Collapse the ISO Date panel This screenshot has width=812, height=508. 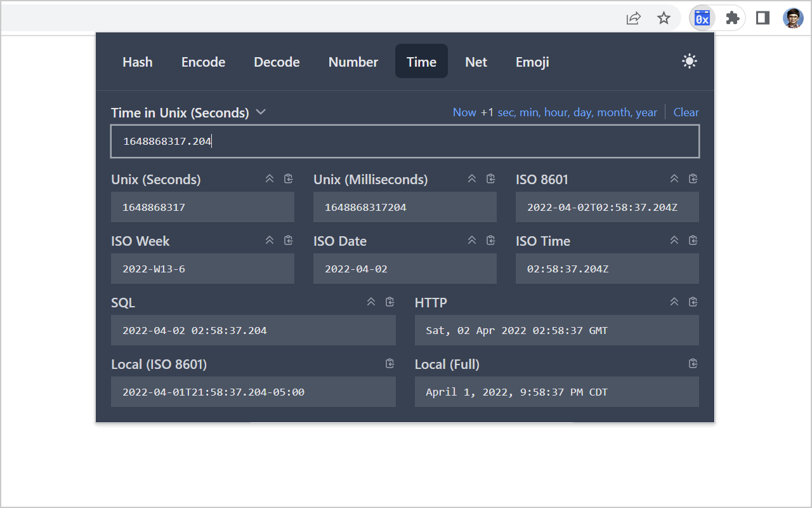click(x=472, y=240)
